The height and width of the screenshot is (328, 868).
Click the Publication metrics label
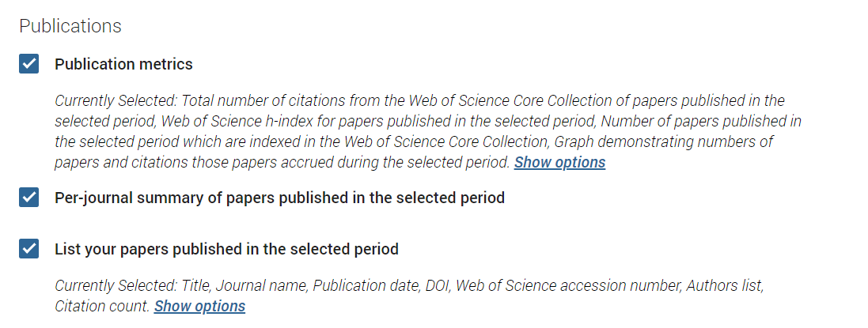(x=123, y=64)
